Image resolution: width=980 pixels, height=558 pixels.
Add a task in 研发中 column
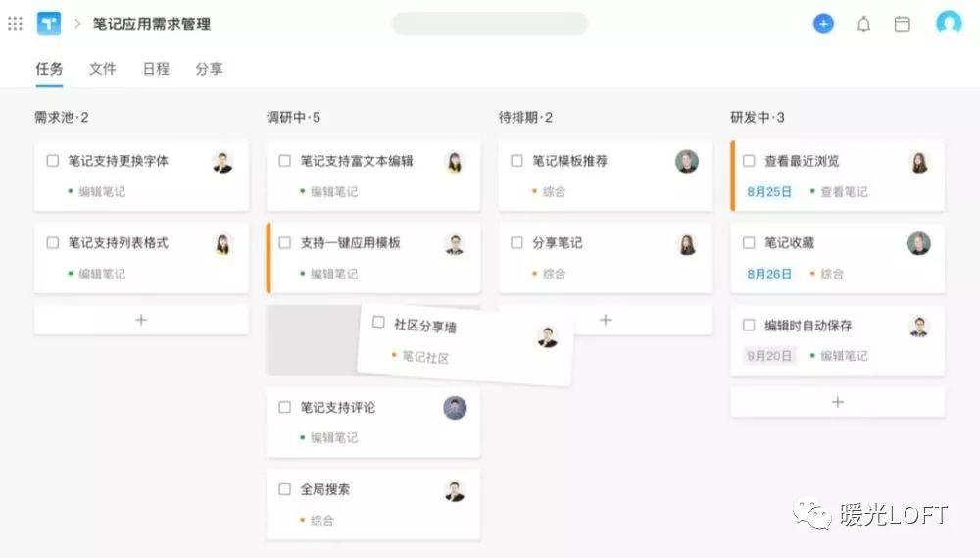[838, 402]
